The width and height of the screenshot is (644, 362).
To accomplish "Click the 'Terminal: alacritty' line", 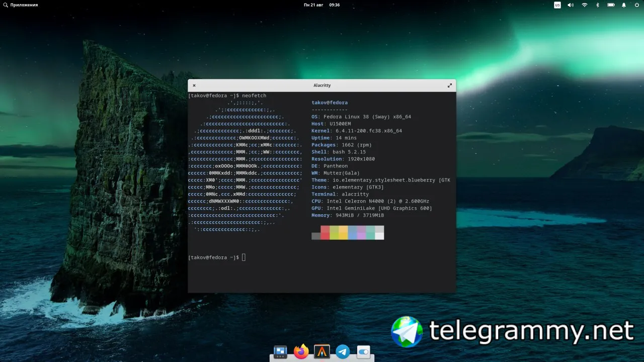I will 340,194.
